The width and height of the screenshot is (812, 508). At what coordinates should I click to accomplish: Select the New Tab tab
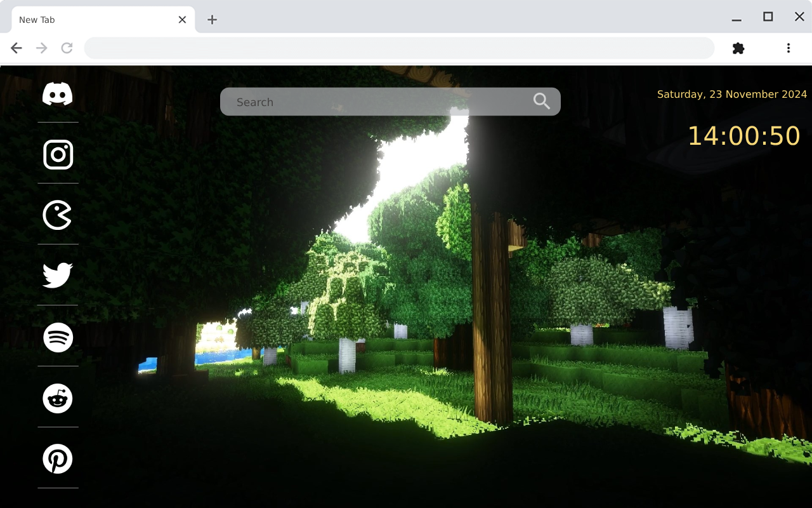point(103,20)
